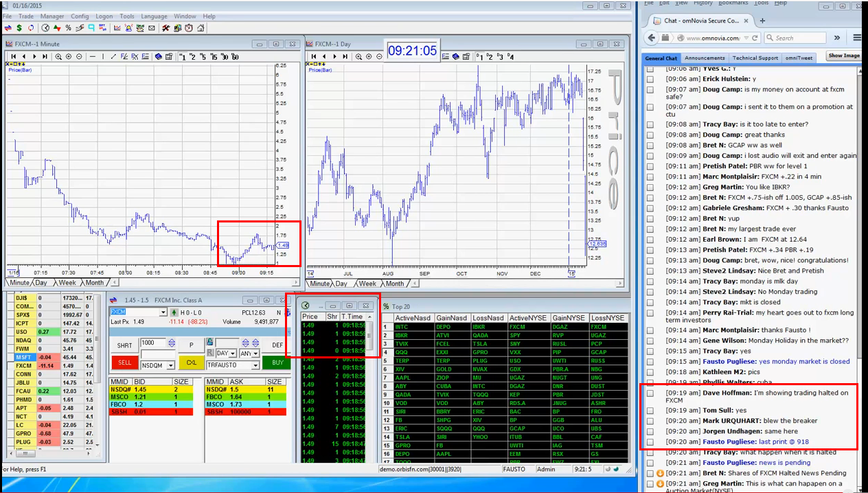Open the browser hamburger menu
This screenshot has height=493, width=868.
[x=858, y=38]
